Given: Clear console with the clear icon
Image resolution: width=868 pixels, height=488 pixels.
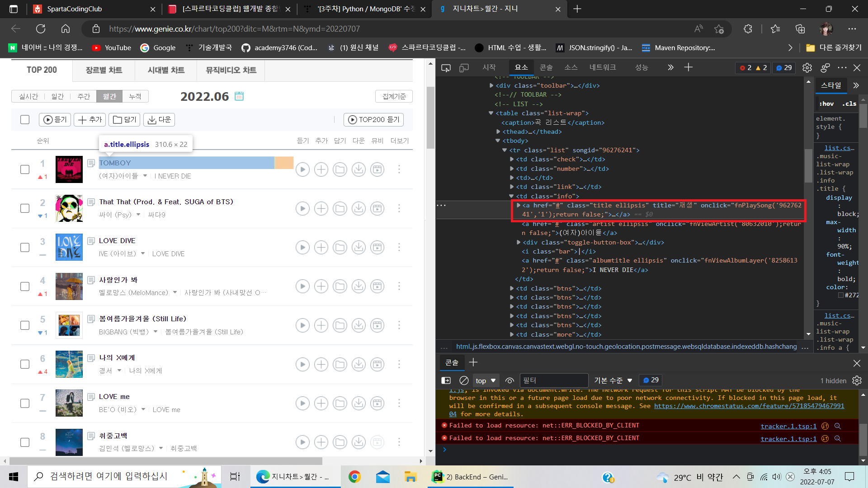Looking at the screenshot, I should coord(464,380).
